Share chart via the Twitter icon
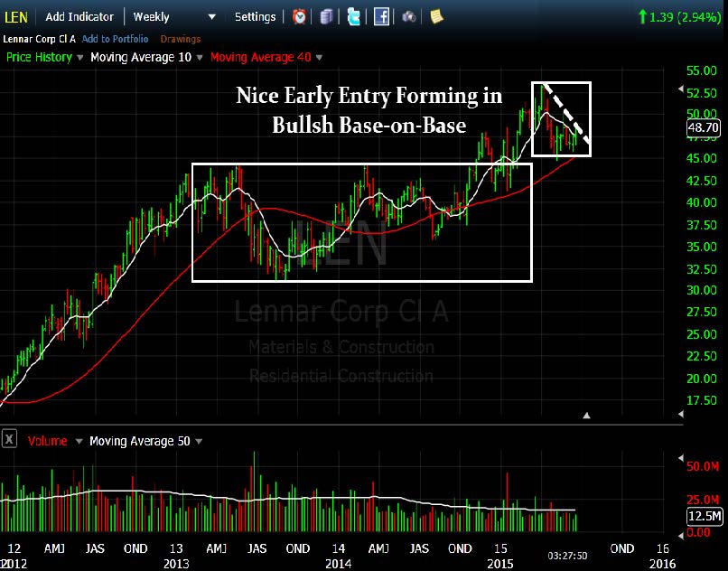The height and width of the screenshot is (571, 728). [353, 17]
